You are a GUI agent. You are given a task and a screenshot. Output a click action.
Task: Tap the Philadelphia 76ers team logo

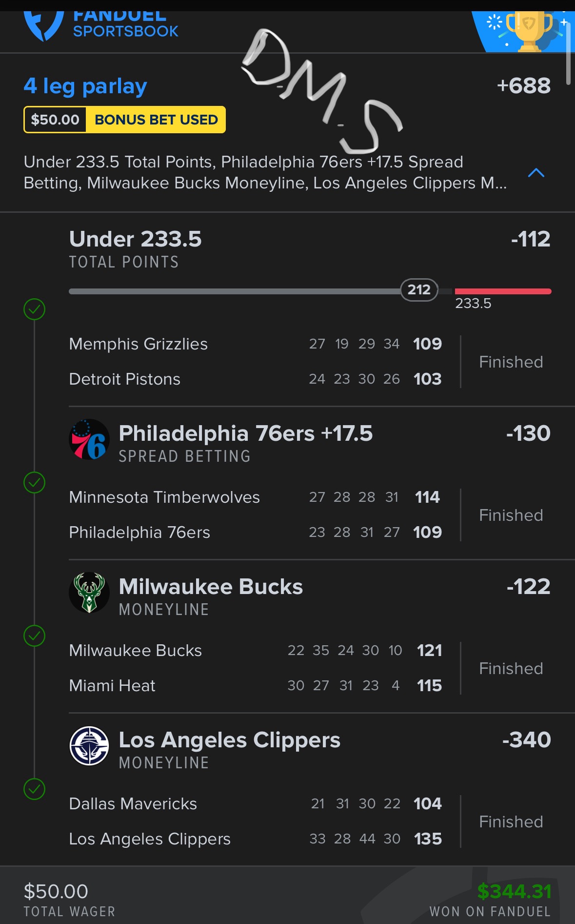(89, 439)
